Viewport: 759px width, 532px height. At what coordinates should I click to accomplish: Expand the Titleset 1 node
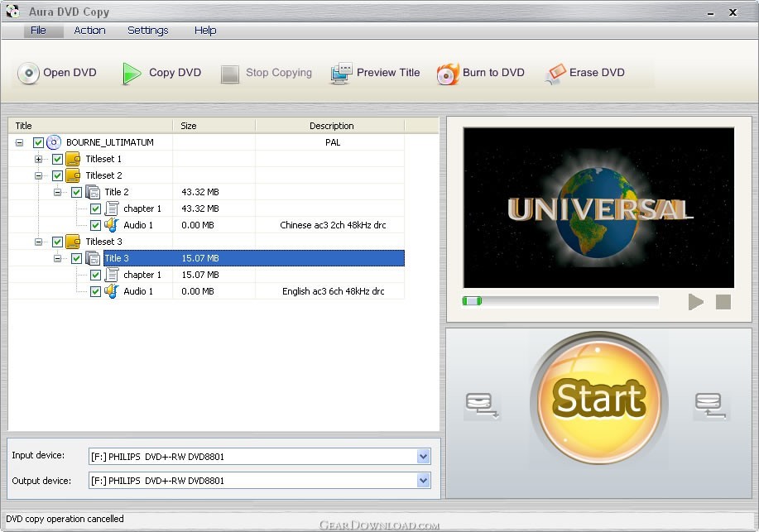[x=38, y=159]
